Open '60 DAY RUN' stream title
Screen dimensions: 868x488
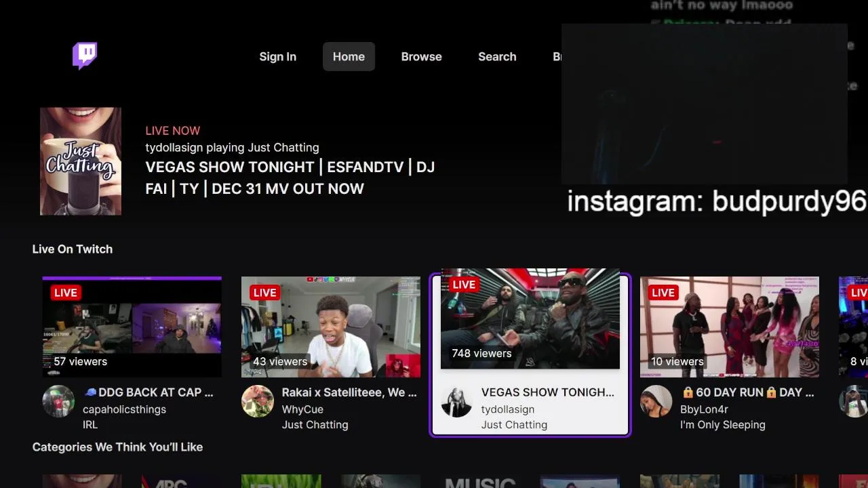[748, 392]
